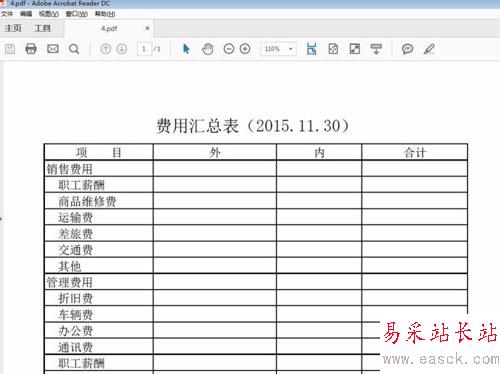Select the 4.pdf document tab
Image resolution: width=500 pixels, height=374 pixels.
point(109,28)
